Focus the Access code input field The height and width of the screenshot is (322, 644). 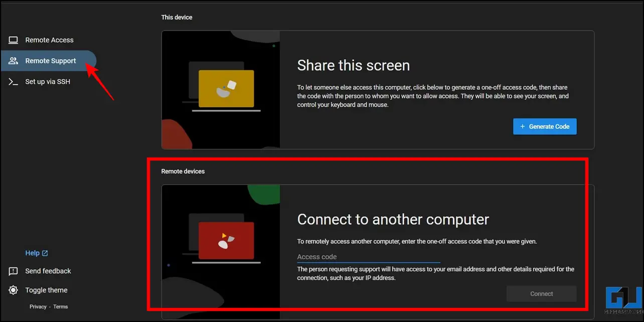click(x=369, y=257)
